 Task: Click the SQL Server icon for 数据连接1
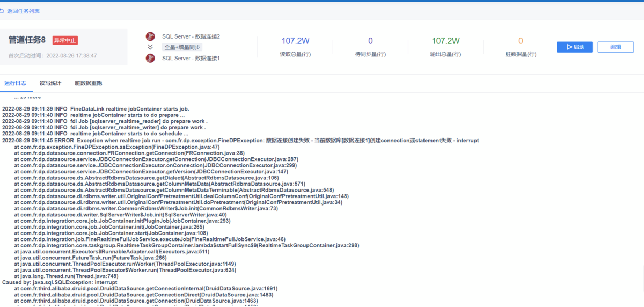[x=150, y=58]
